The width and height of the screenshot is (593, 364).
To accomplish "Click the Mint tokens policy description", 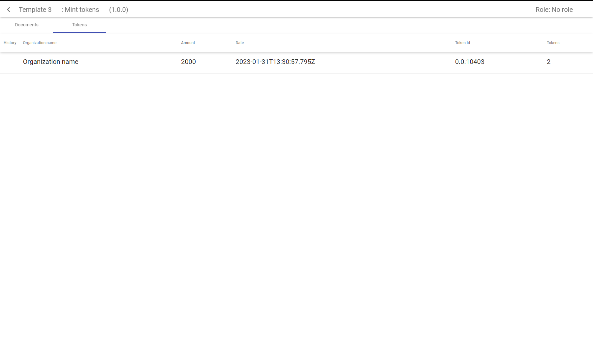I will 80,10.
